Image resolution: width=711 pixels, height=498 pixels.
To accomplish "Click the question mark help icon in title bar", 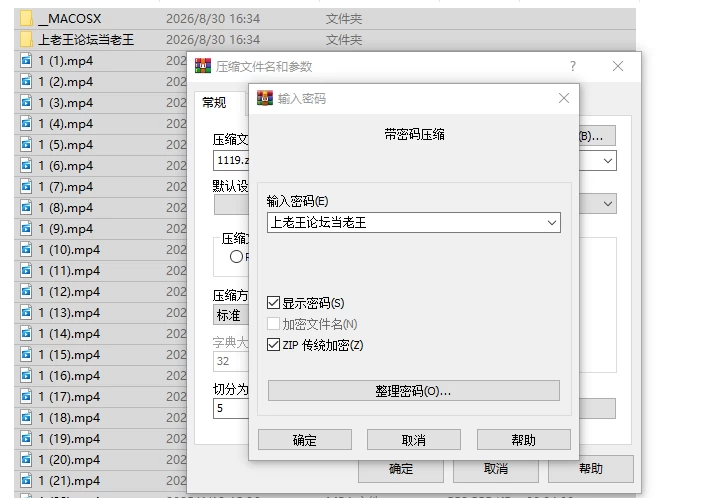I will click(573, 66).
